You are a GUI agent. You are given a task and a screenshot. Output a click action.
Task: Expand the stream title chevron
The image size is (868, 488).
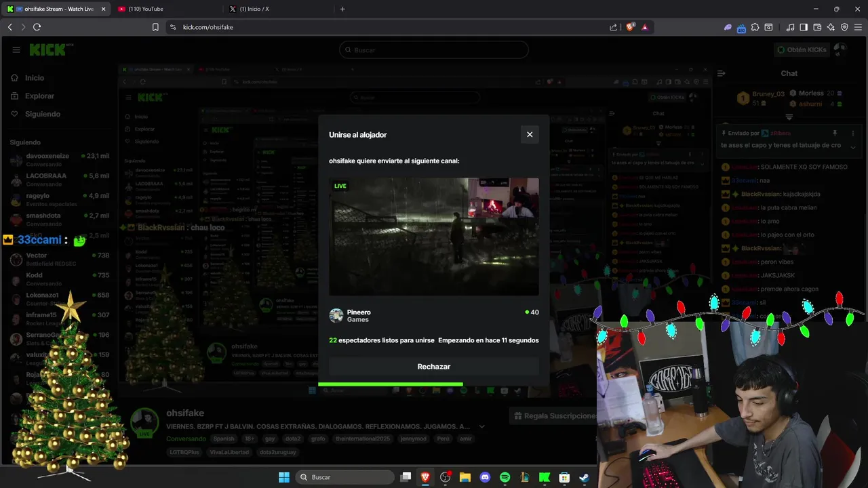(x=481, y=426)
